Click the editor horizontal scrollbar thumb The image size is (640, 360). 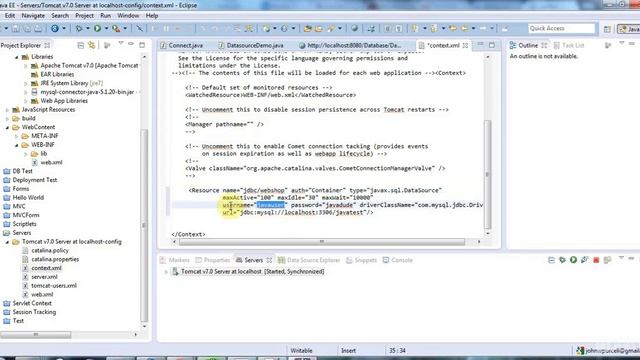pyautogui.click(x=322, y=242)
